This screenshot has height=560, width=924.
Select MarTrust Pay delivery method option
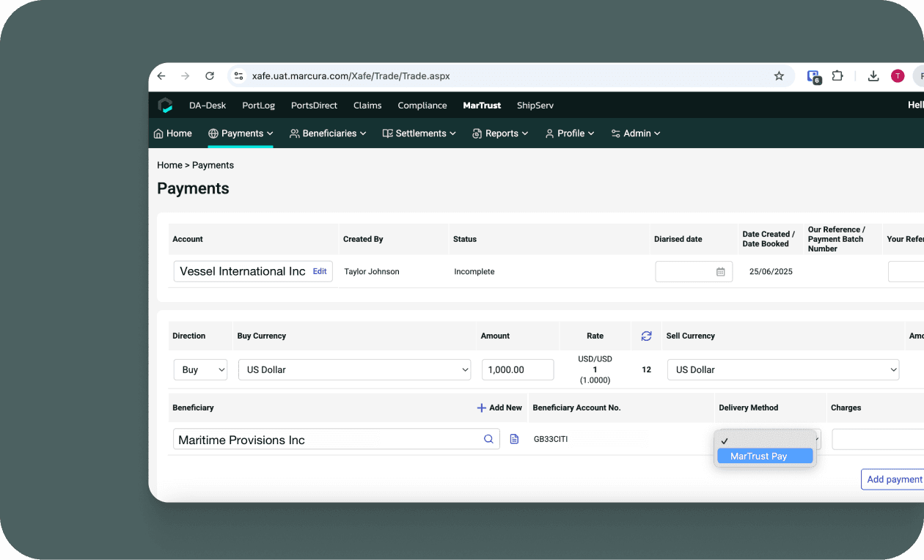(765, 456)
